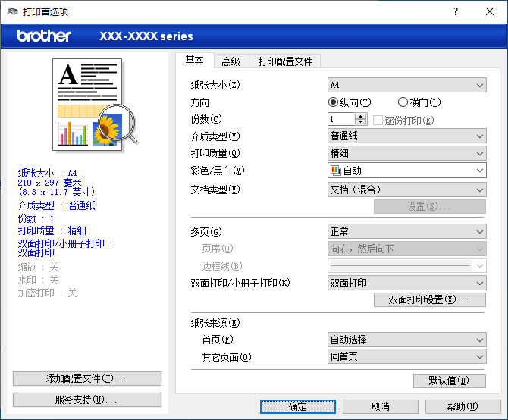Viewport: 508px width, 420px height.
Task: Expand the 双面打印/小册子打印 dropdown
Action: [x=406, y=283]
